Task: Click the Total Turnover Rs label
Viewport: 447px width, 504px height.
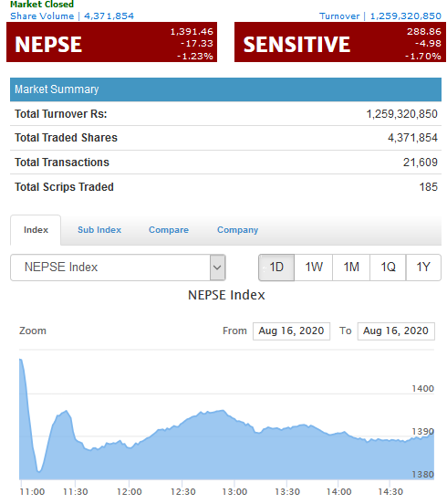Action: [x=61, y=114]
